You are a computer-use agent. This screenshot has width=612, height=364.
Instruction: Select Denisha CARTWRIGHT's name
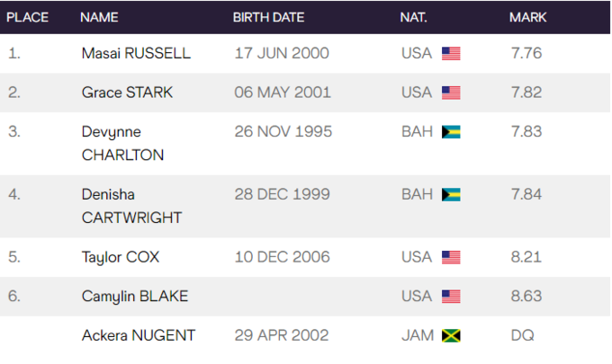[x=131, y=205]
